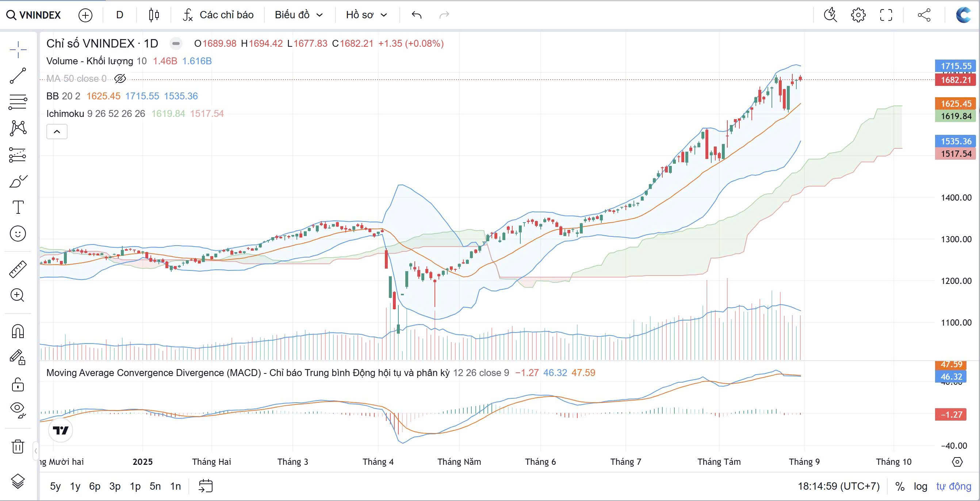The image size is (980, 501).
Task: Select the 6p time range
Action: click(x=95, y=486)
